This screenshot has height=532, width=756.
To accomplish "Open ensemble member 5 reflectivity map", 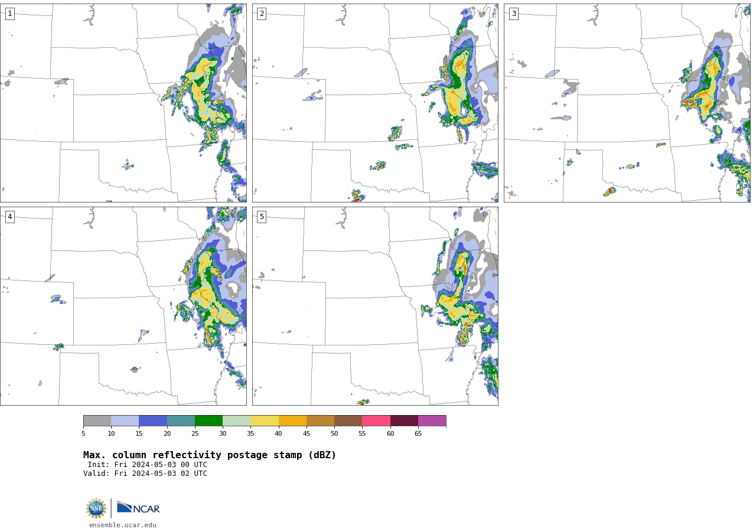I will point(375,306).
